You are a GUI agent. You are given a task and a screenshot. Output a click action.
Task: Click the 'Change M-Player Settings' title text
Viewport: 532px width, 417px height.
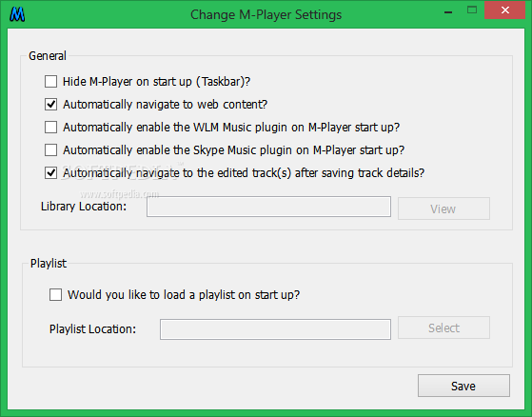click(266, 15)
